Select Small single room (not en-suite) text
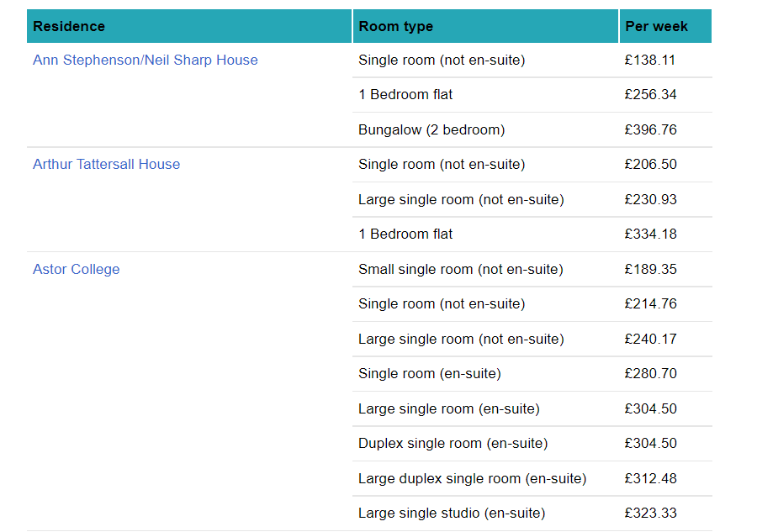757x532 pixels. tap(460, 270)
